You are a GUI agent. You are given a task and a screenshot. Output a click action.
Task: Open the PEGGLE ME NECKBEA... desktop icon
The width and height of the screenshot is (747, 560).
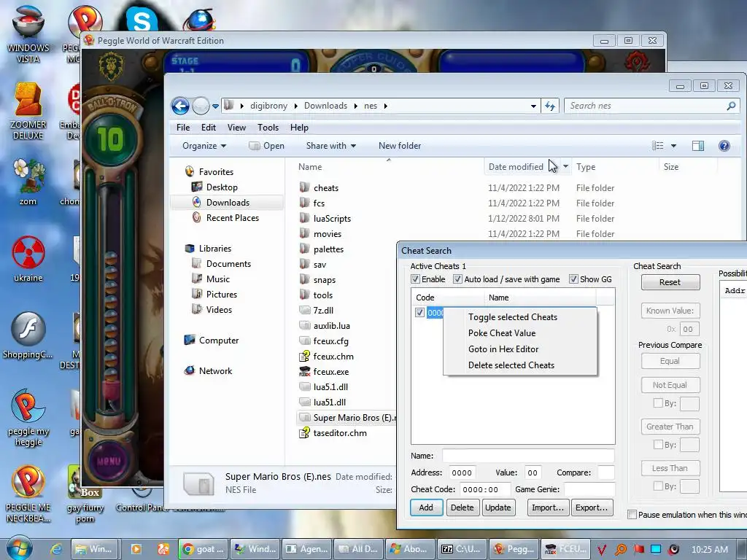pyautogui.click(x=28, y=494)
